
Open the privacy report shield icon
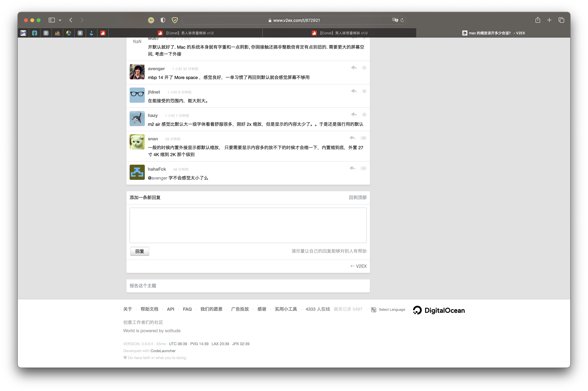click(163, 20)
